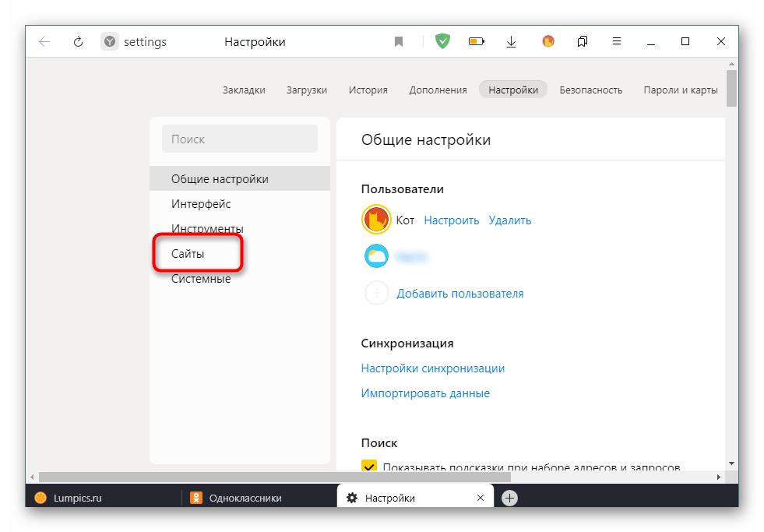Image resolution: width=764 pixels, height=532 pixels.
Task: Click the plus icon to add new tab
Action: (509, 498)
